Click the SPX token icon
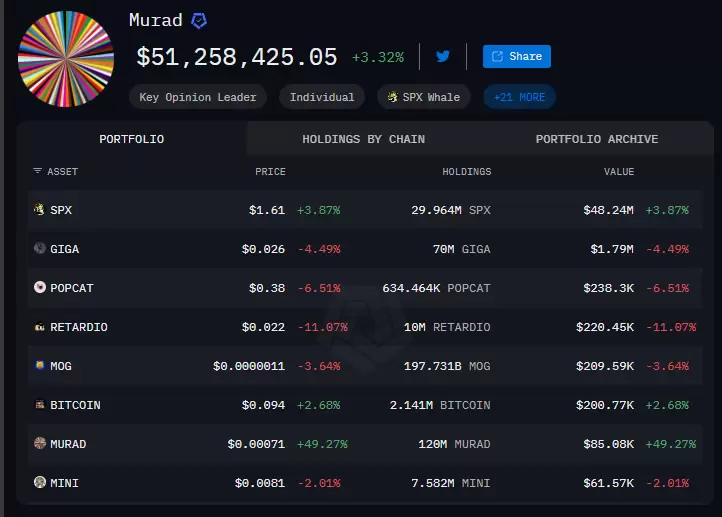This screenshot has height=517, width=722. (x=40, y=209)
